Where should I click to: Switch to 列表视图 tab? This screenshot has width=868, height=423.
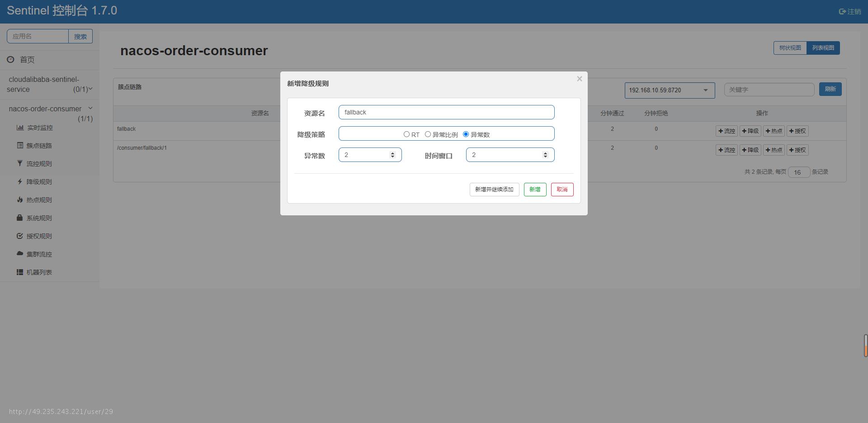click(823, 48)
